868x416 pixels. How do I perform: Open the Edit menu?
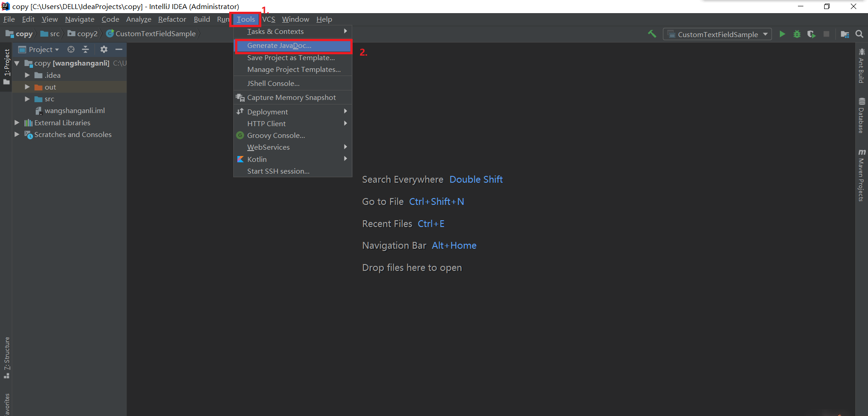coord(28,19)
